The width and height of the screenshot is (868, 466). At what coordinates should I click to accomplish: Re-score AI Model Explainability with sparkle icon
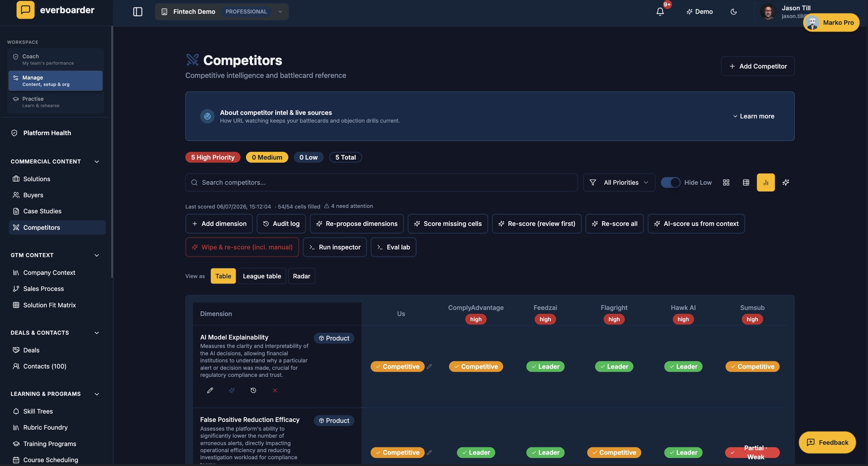(x=232, y=390)
